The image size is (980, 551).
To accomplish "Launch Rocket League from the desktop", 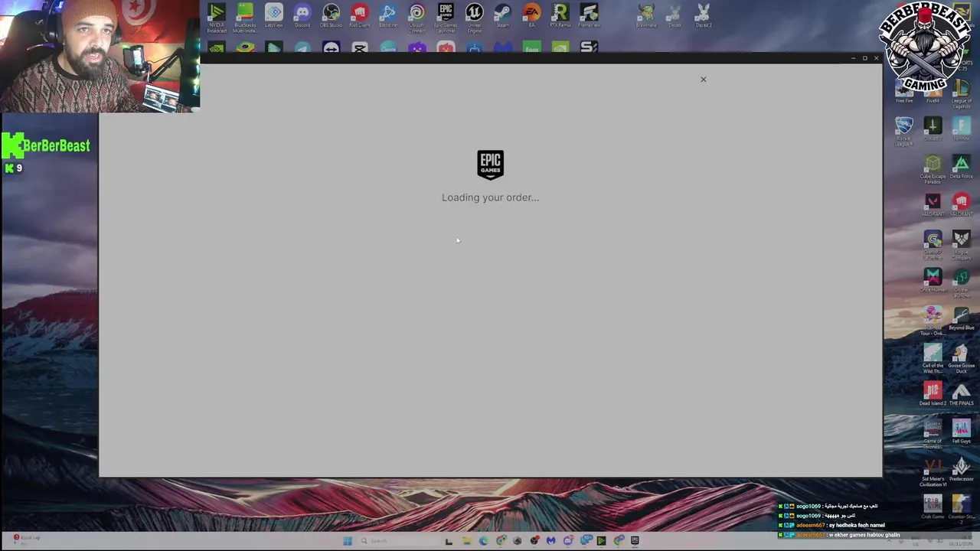I will tap(904, 131).
